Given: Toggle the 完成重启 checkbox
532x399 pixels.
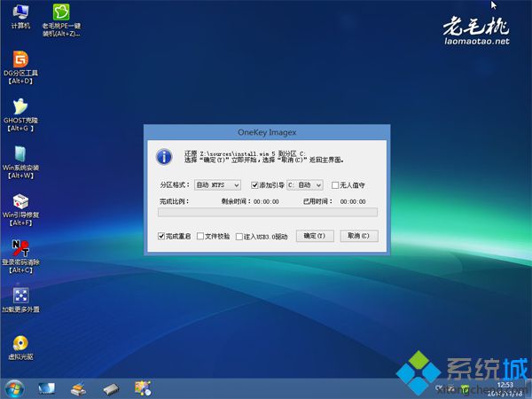Looking at the screenshot, I should point(161,236).
